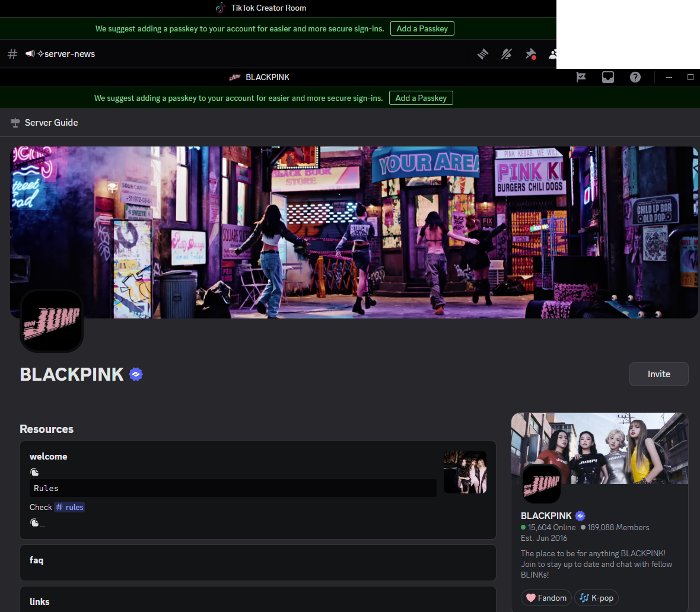Click the JUMP icon in the BLACKPINK title bar
Screen dimensions: 700x612
click(x=235, y=77)
